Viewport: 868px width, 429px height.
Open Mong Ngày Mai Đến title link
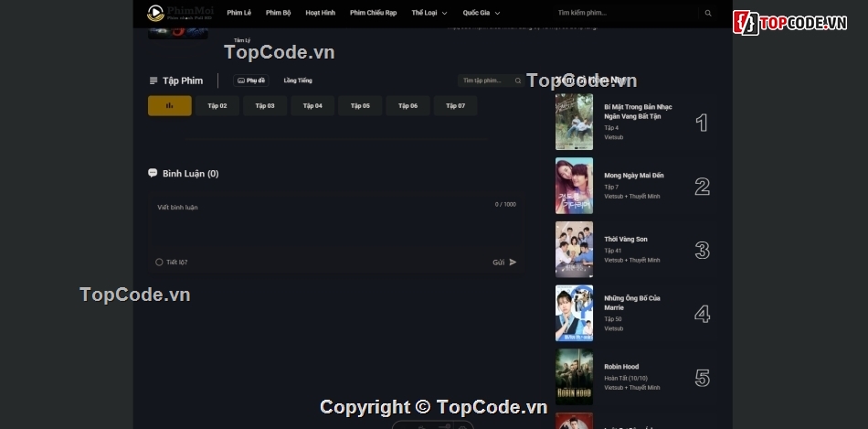click(x=634, y=175)
